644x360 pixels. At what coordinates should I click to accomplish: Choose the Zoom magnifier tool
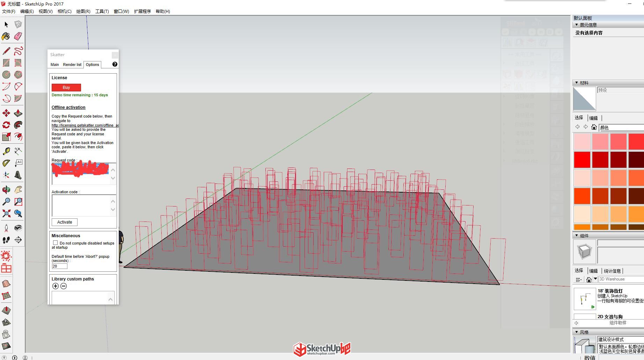tap(6, 202)
